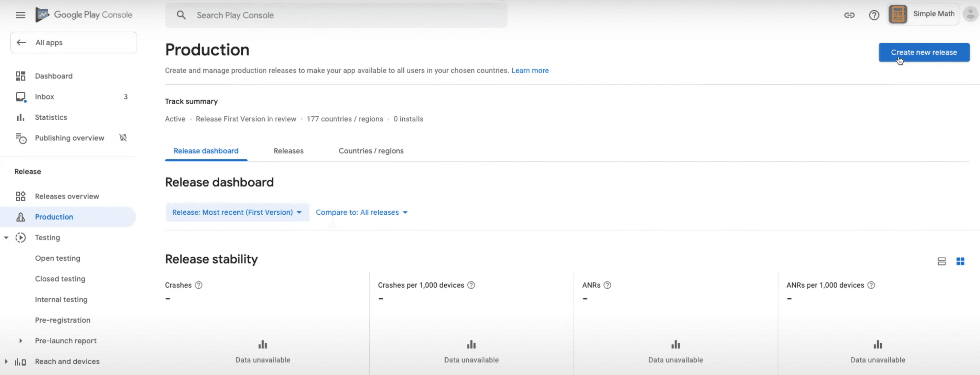Click the Create new release button

tap(924, 53)
